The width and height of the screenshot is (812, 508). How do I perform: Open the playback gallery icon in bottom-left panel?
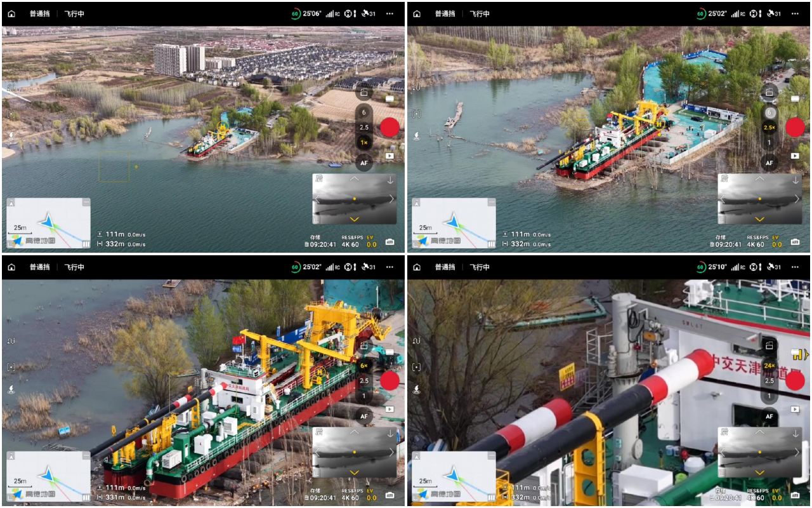(x=390, y=410)
